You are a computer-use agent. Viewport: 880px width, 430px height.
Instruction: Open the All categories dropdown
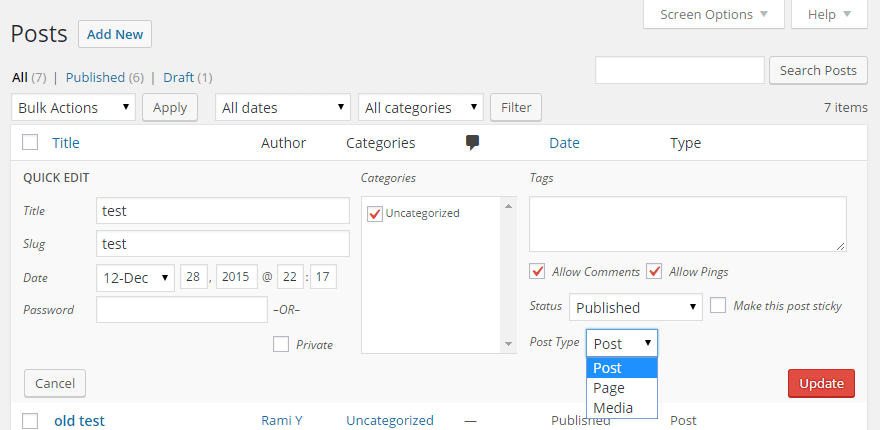420,107
